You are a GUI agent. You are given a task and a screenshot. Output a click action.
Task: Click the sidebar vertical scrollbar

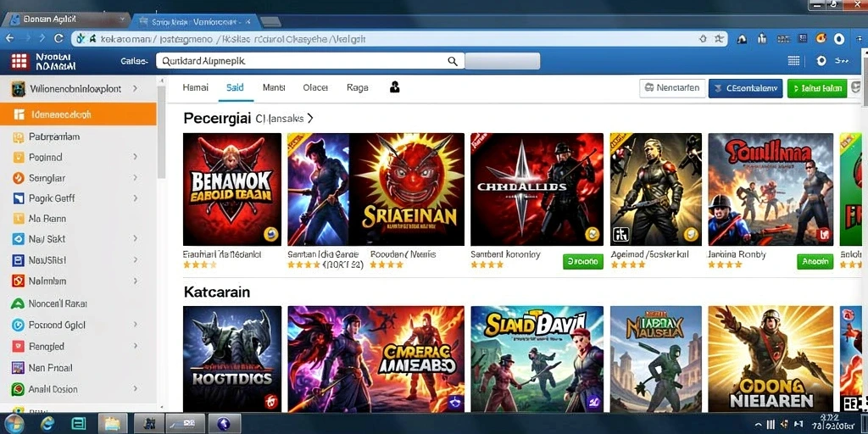(x=162, y=131)
